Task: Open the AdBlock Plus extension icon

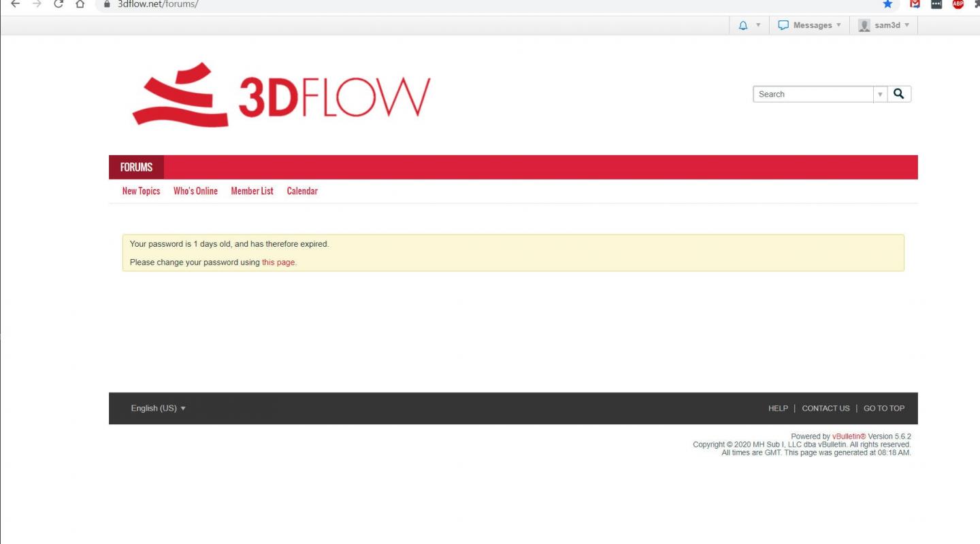Action: coord(958,4)
